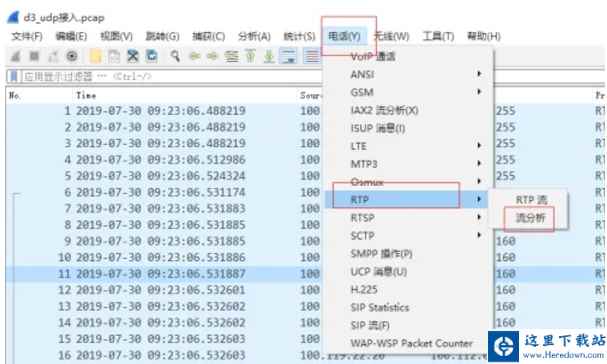Jump to last packet icon
Image resolution: width=607 pixels, height=364 pixels.
tap(269, 57)
